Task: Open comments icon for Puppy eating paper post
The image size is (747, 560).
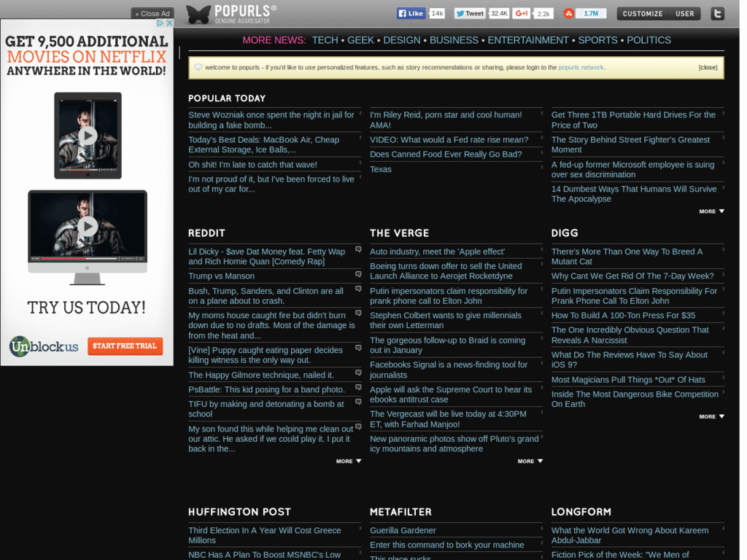Action: 358,348
